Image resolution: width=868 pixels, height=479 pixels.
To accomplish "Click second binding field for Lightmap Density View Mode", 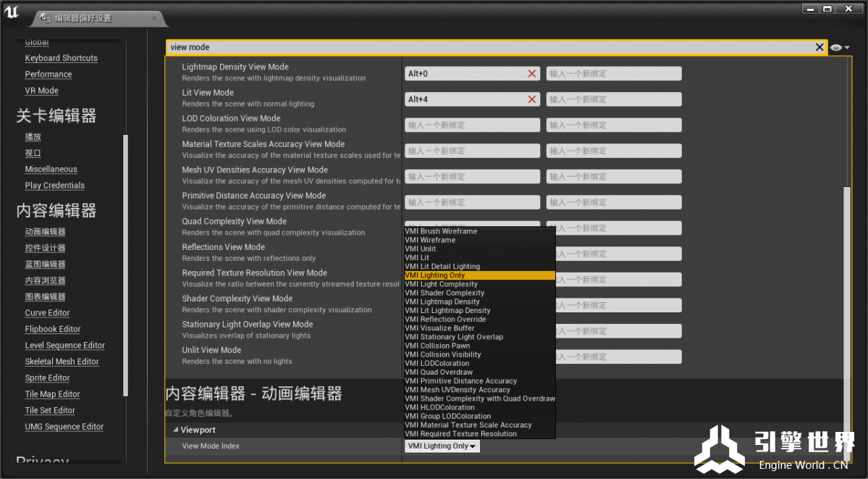I will tap(614, 73).
